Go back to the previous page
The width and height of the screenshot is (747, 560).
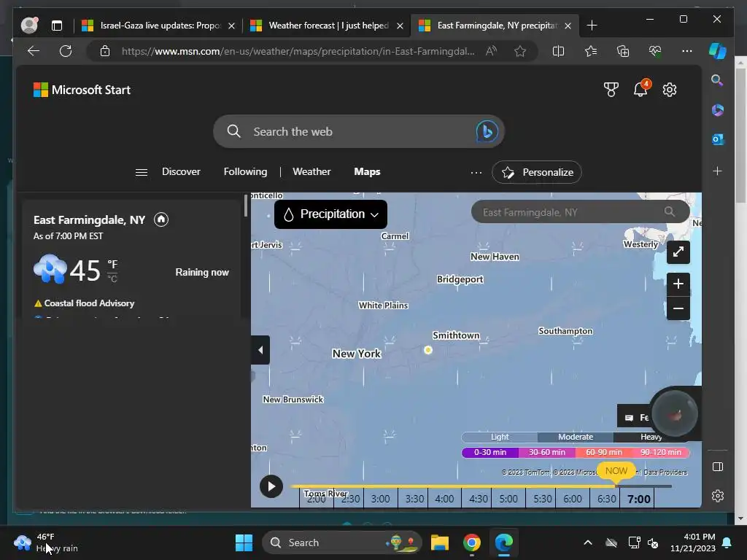pos(34,51)
